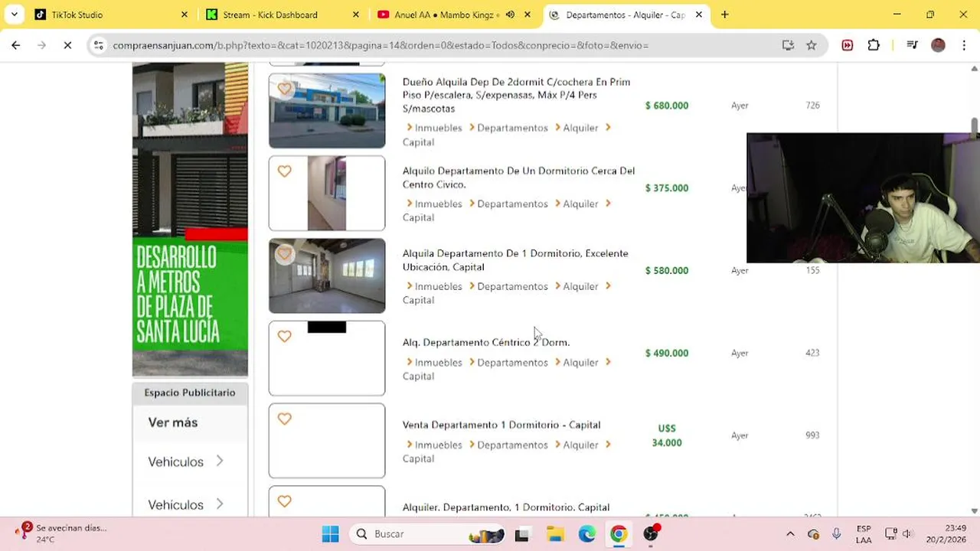The height and width of the screenshot is (551, 980).
Task: Open the black terminal-like taskbar app
Action: pos(522,534)
